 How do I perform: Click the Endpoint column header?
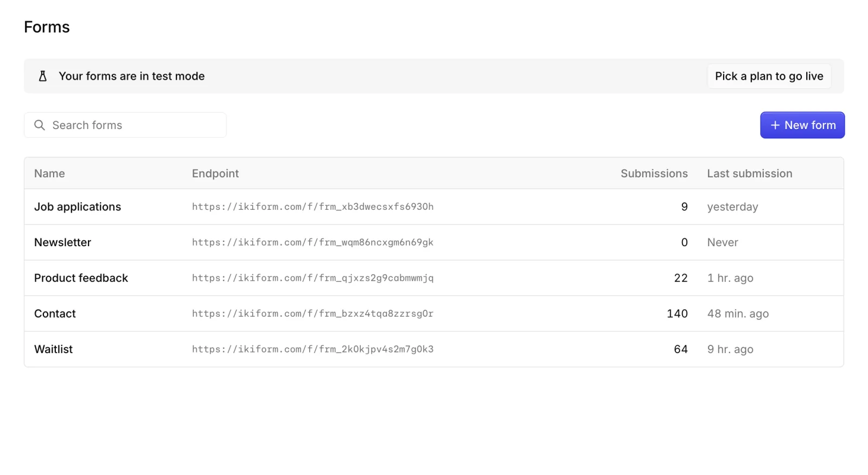215,174
